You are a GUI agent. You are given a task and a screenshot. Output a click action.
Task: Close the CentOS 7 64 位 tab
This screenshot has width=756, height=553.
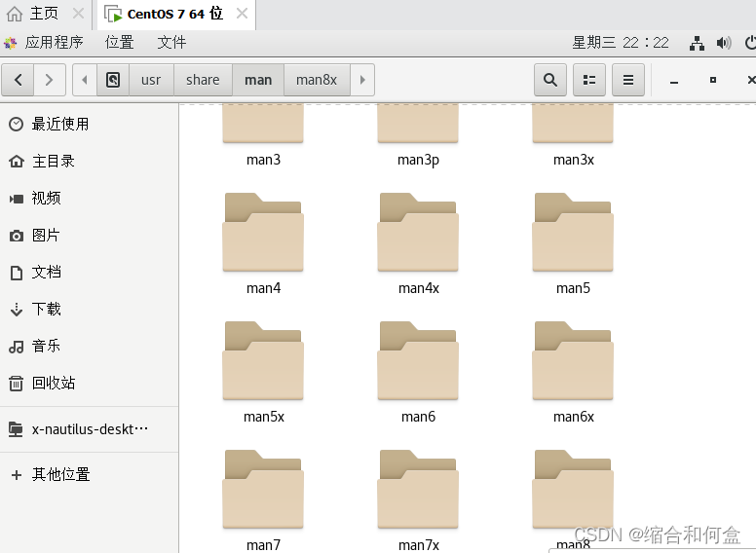tap(242, 14)
